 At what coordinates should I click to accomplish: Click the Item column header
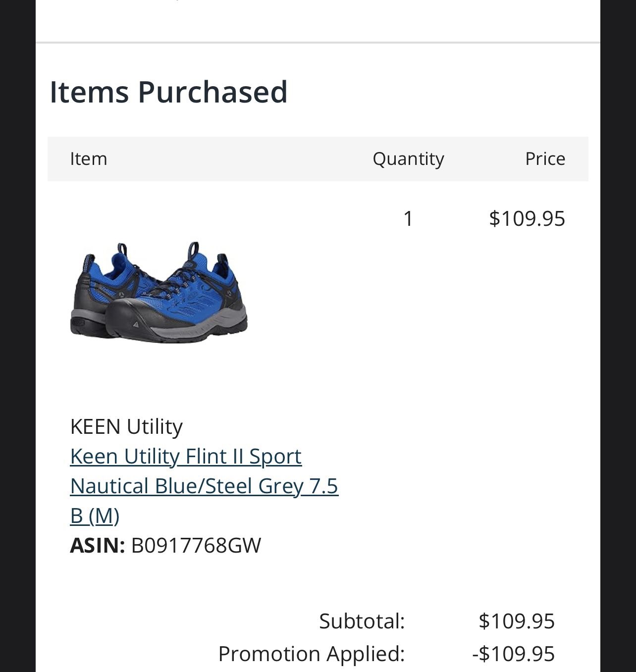tap(88, 159)
